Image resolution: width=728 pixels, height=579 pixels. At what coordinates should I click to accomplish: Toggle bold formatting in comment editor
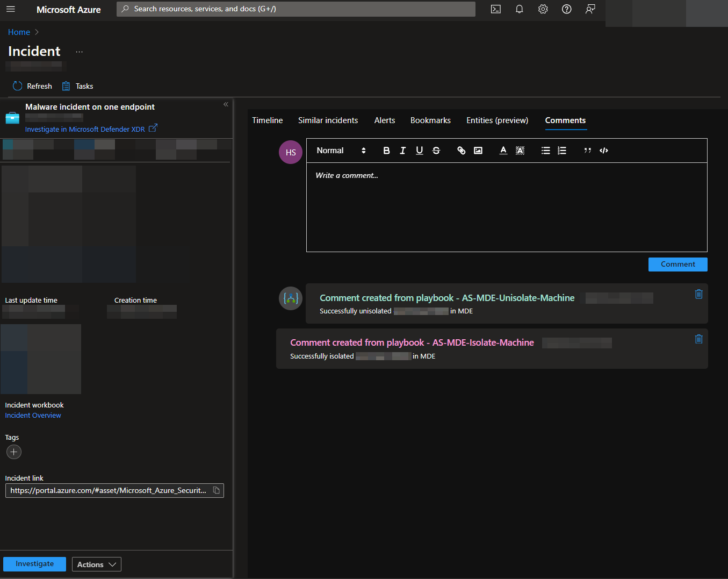click(x=386, y=151)
